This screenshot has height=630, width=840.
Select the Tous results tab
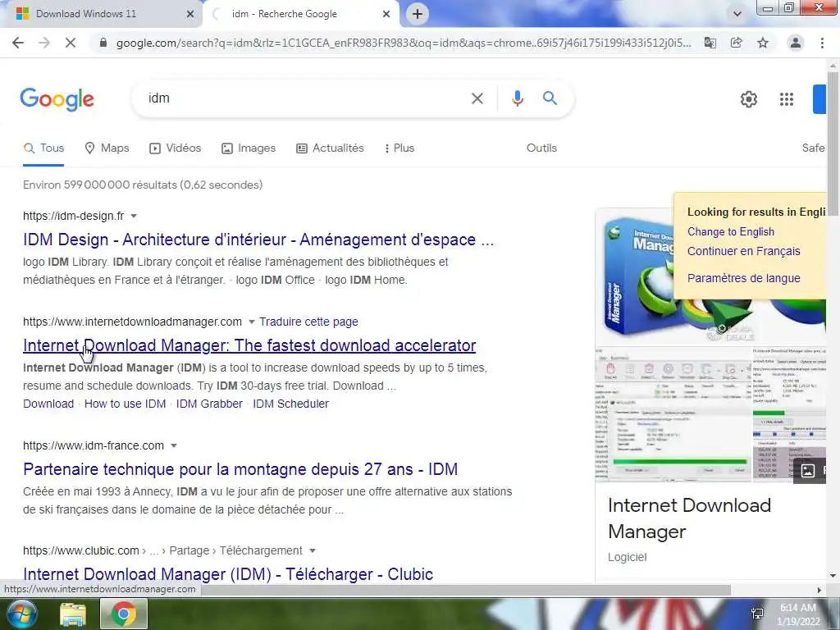[44, 148]
